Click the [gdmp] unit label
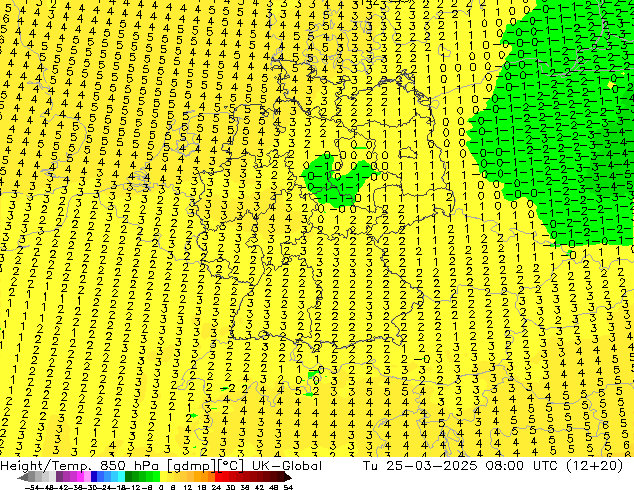634x490 pixels. [192, 466]
